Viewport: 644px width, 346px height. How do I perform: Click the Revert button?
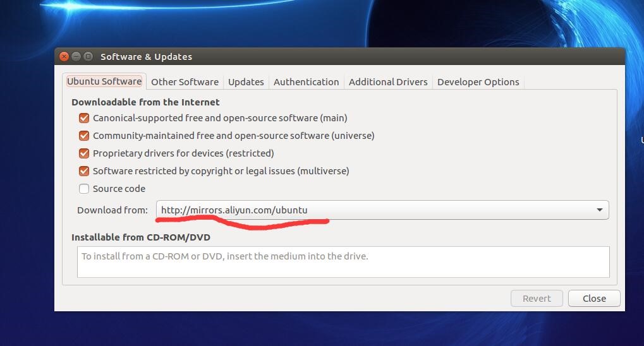coord(537,299)
